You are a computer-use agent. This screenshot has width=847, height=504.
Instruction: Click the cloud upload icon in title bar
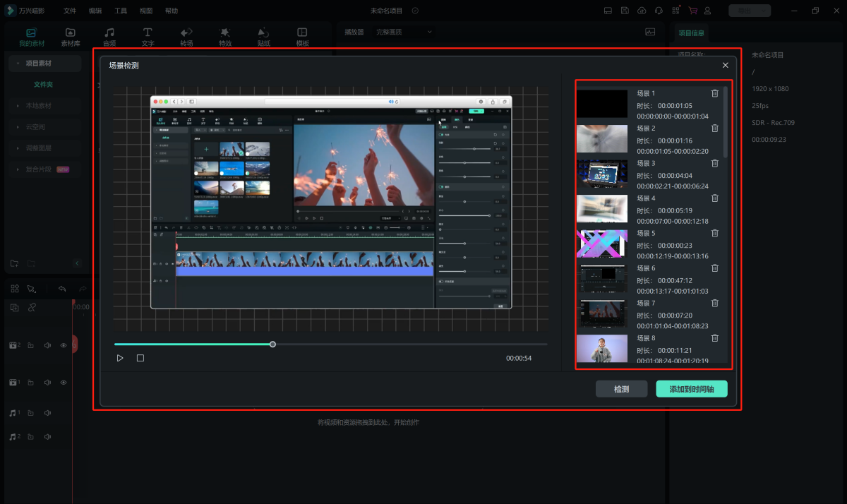coord(642,11)
